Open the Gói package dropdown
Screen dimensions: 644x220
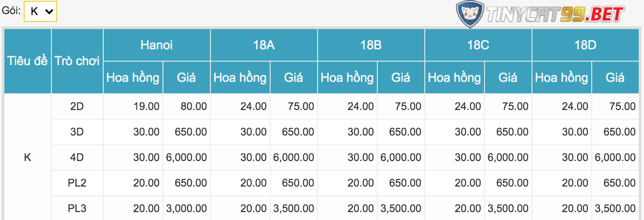click(x=40, y=11)
